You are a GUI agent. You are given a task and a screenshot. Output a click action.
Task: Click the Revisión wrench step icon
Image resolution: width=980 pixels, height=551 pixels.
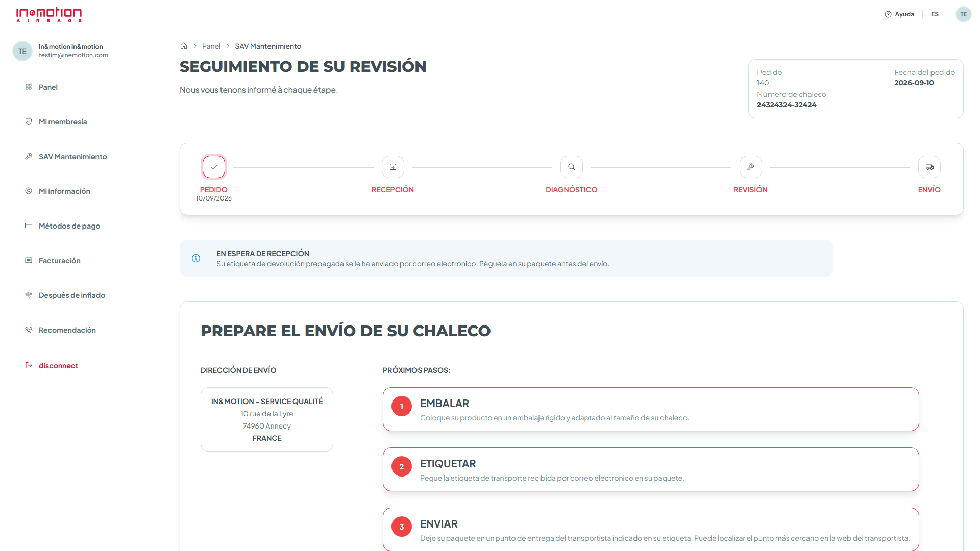click(751, 167)
